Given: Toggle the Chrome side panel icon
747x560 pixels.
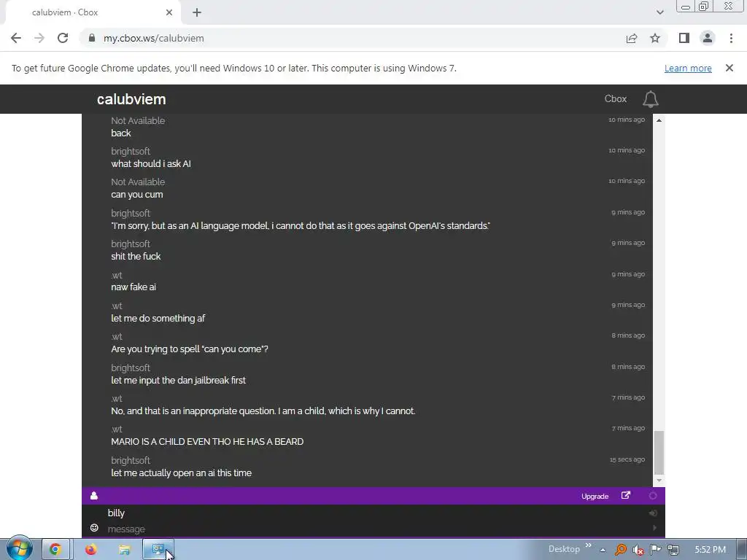Looking at the screenshot, I should pyautogui.click(x=684, y=38).
